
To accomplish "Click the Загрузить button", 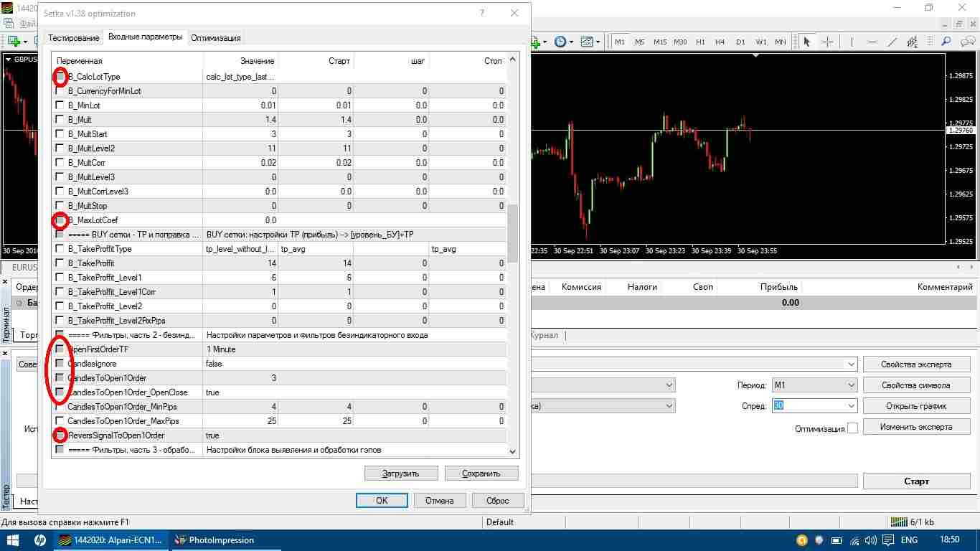I will click(x=400, y=474).
